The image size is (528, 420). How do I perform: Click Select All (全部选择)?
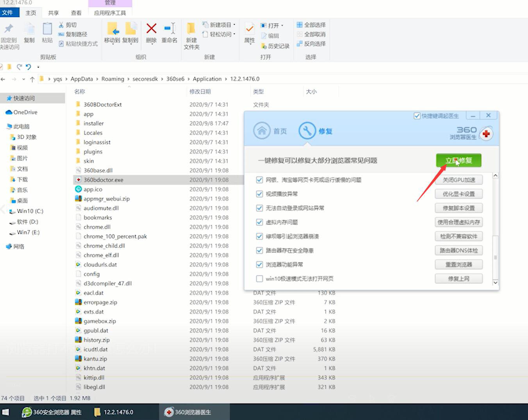[311, 25]
